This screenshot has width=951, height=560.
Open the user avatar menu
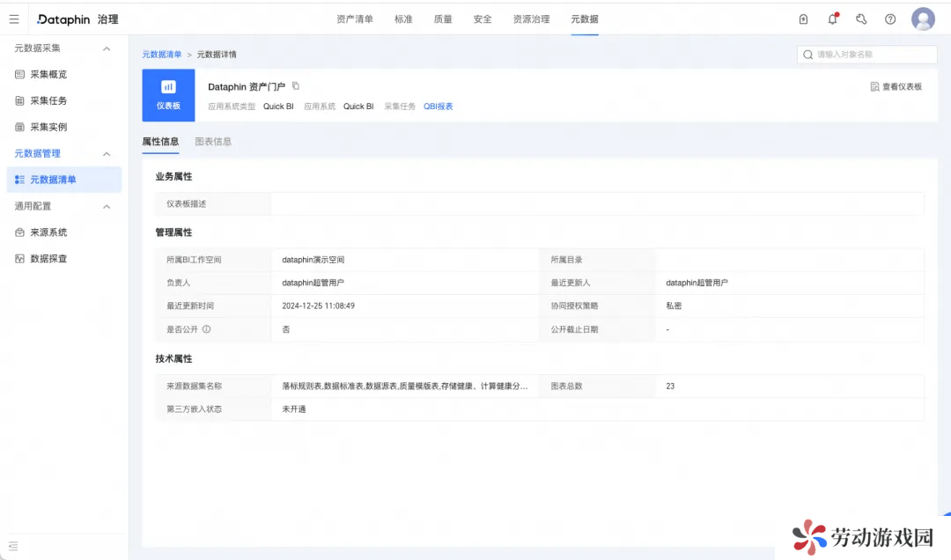click(923, 19)
